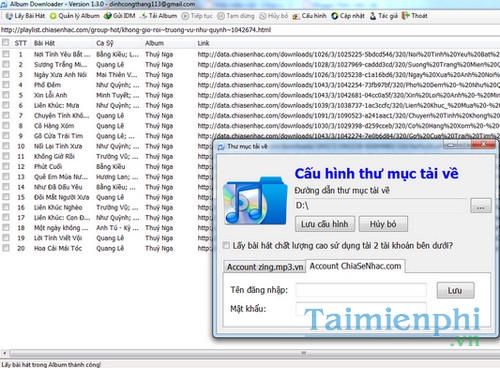500x368 pixels.
Task: Check the row 1 Nơi Tình Yêu Bắt checkbox
Action: [x=6, y=54]
